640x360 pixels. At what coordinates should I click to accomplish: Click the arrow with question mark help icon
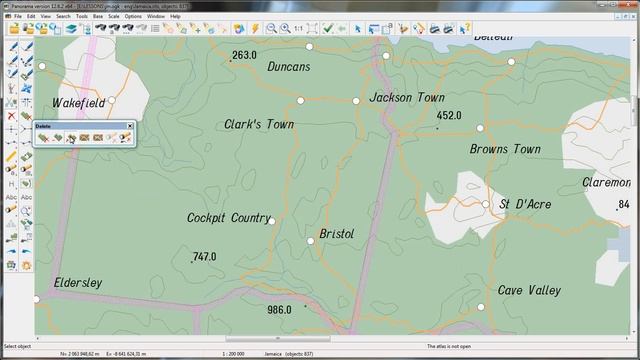pos(464,29)
